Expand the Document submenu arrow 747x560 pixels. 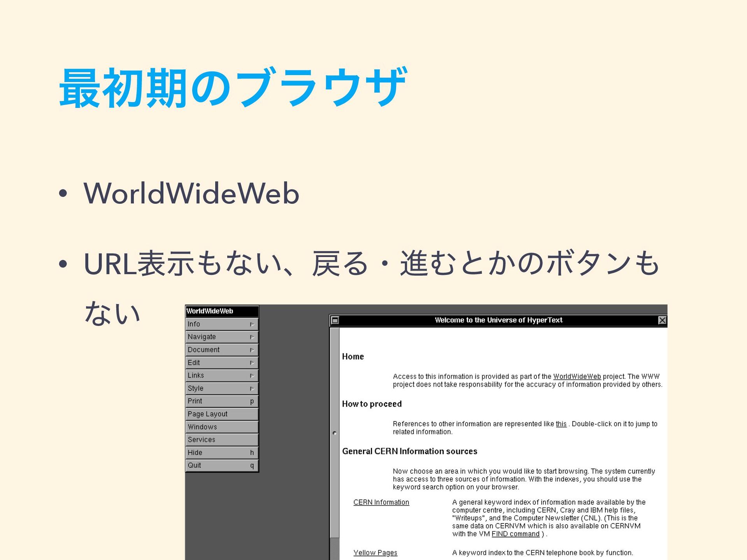pyautogui.click(x=252, y=350)
